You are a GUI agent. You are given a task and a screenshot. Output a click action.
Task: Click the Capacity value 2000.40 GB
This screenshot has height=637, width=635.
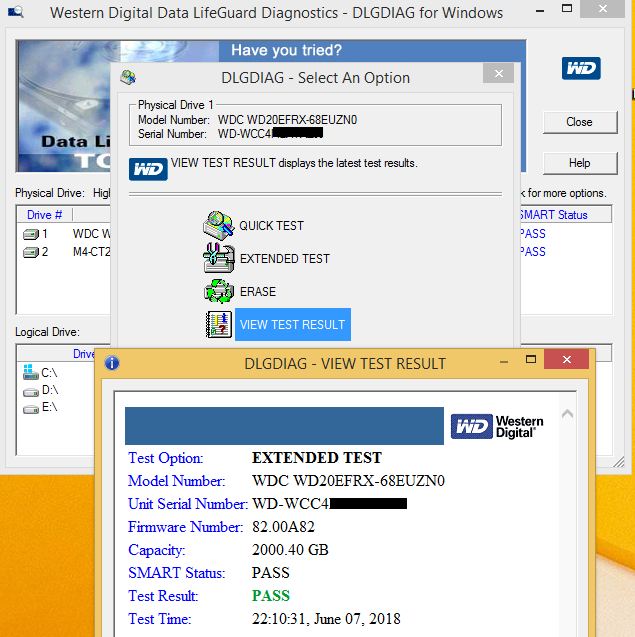(x=290, y=550)
